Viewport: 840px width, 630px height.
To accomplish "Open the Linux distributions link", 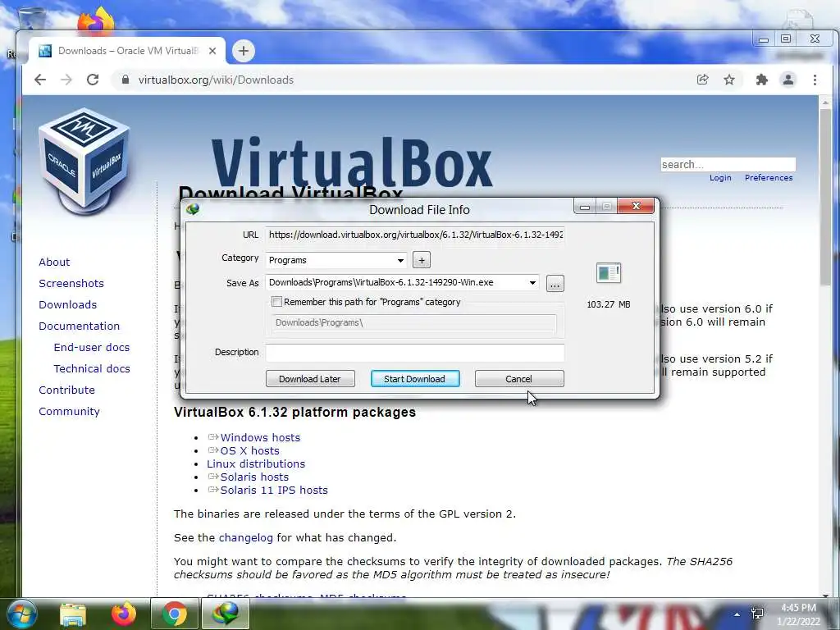I will 256,464.
